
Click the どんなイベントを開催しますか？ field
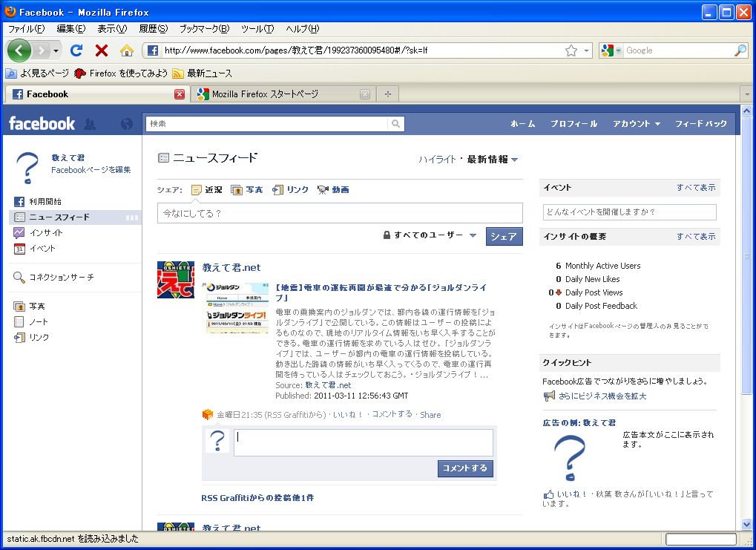pyautogui.click(x=630, y=212)
